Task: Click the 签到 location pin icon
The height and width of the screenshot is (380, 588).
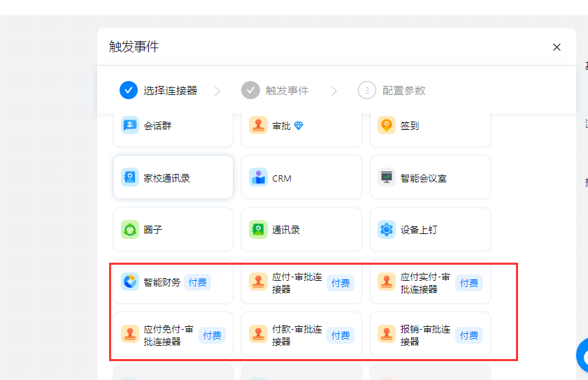Action: [387, 125]
